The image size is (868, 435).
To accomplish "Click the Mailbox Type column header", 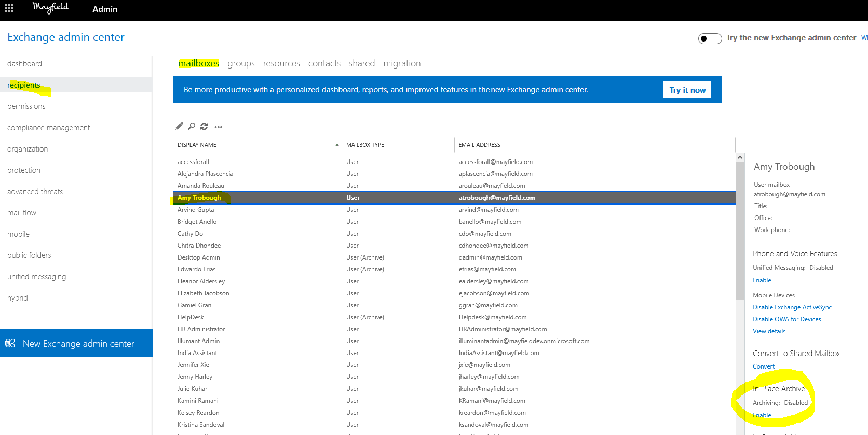I will click(398, 145).
